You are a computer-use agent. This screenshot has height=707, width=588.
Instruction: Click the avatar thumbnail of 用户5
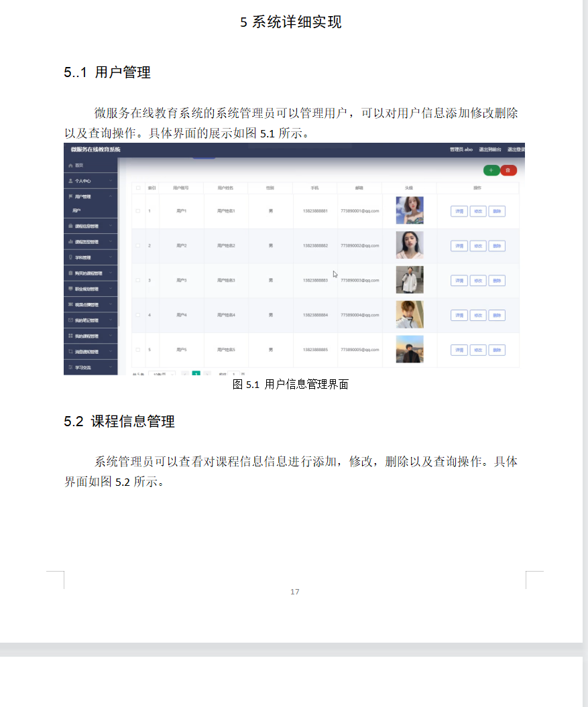click(x=410, y=349)
